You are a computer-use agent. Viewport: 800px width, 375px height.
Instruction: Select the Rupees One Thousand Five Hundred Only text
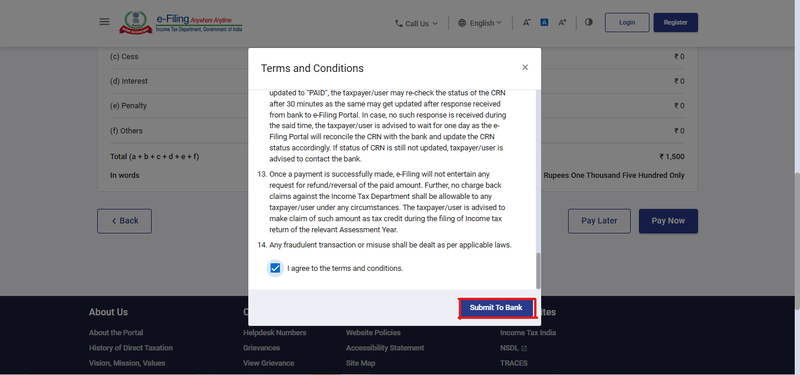pos(614,176)
